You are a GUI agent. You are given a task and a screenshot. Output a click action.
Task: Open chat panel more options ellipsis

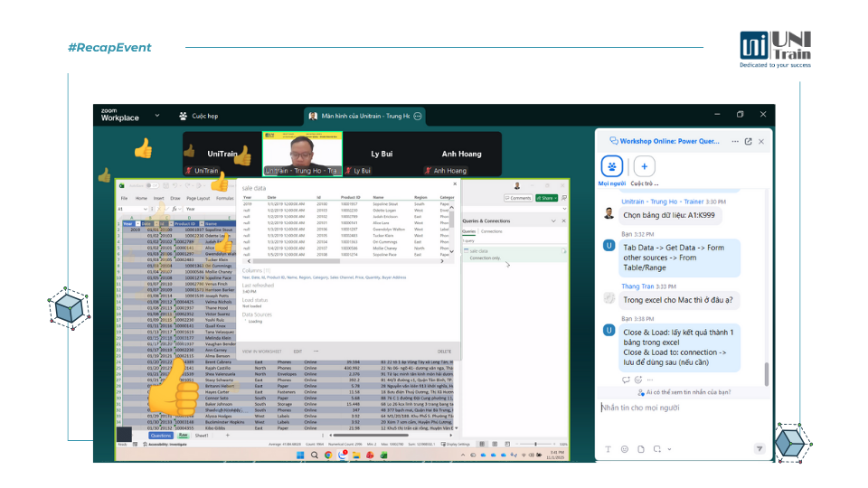[x=735, y=142]
